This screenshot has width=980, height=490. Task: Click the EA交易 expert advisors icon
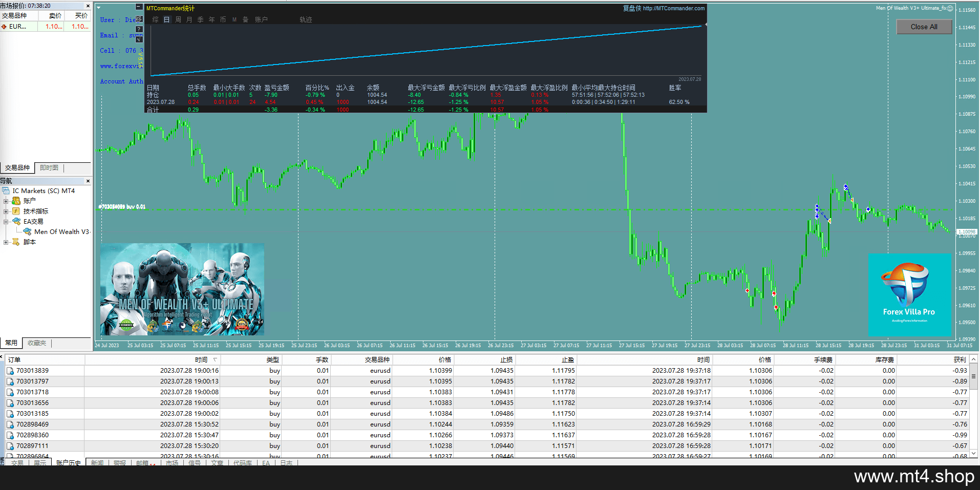coord(16,221)
